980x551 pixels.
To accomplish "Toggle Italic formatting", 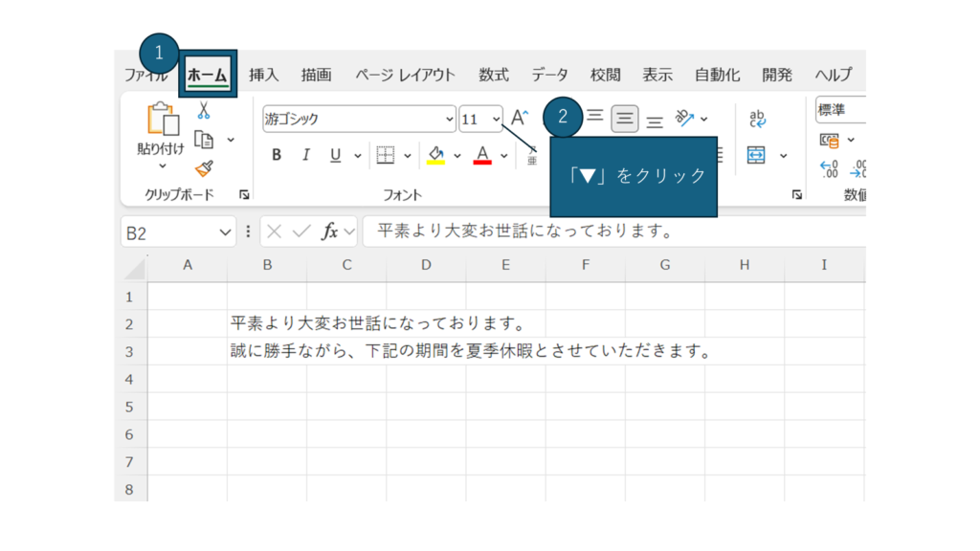I will pyautogui.click(x=306, y=155).
